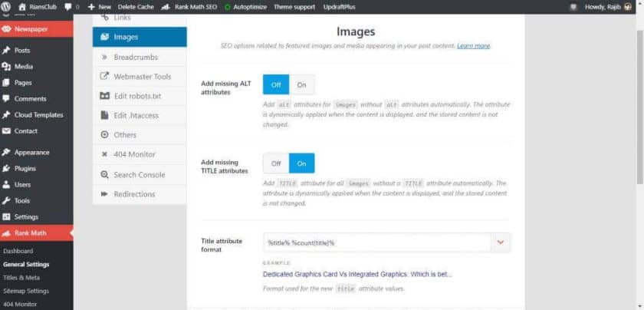This screenshot has height=310, width=644.
Task: Click the Newspaper theme eye icon
Action: pyautogui.click(x=6, y=29)
